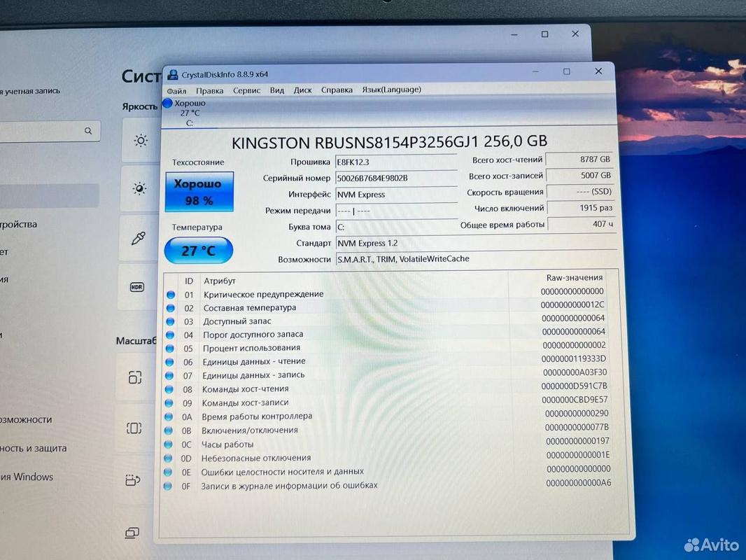Open the Справка menu
This screenshot has width=746, height=560.
pos(337,90)
